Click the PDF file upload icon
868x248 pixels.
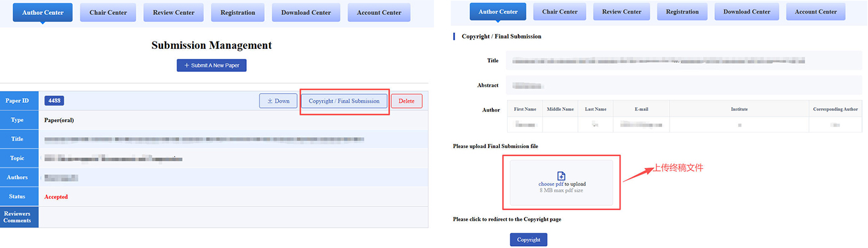[x=561, y=176]
